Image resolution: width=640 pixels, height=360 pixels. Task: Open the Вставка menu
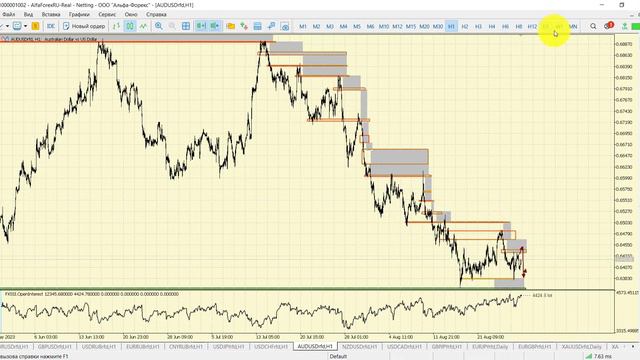point(51,14)
